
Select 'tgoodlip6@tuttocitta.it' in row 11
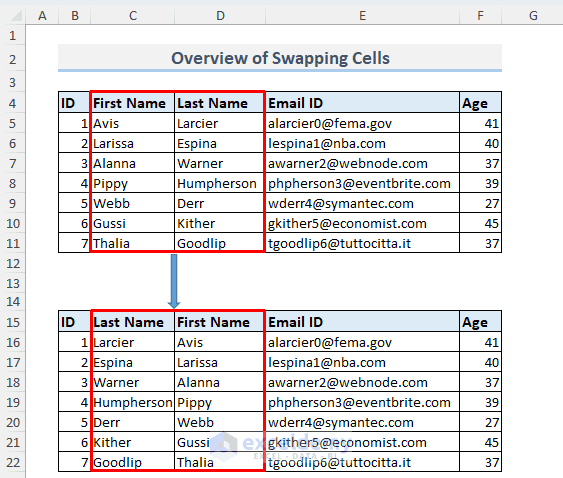point(362,243)
